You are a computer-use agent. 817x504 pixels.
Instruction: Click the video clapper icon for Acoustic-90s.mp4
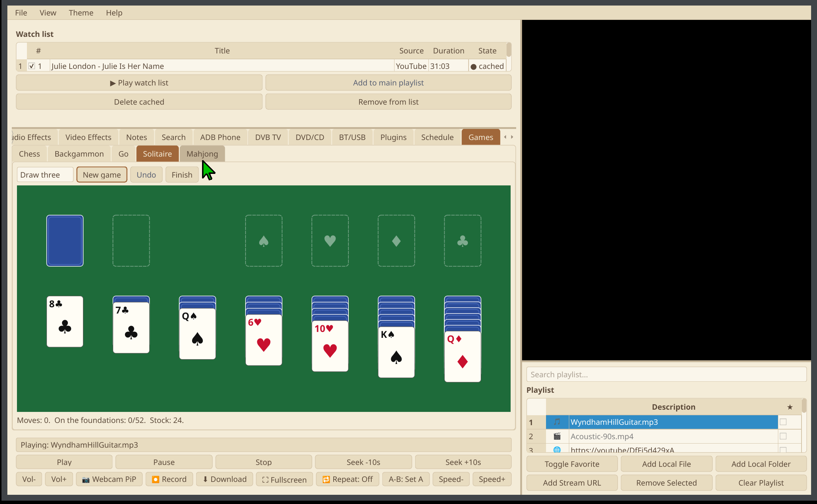click(x=557, y=436)
